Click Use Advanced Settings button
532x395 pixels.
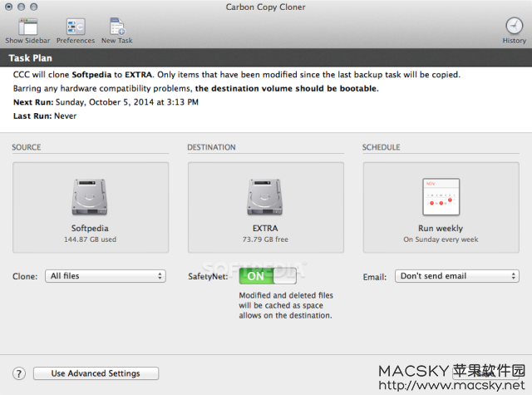click(96, 373)
